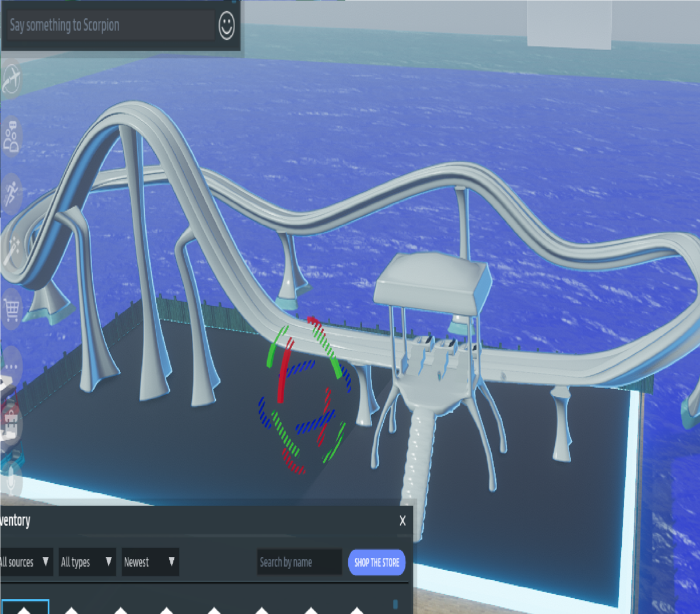Viewport: 700px width, 614px height.
Task: Select the second inventory item thumbnail
Action: point(72,609)
